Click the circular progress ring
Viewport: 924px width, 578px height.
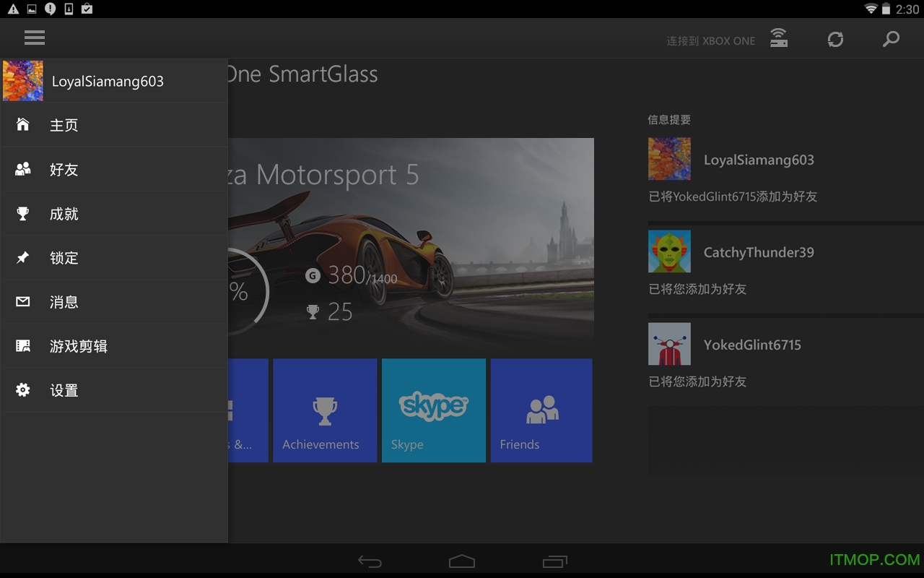248,291
